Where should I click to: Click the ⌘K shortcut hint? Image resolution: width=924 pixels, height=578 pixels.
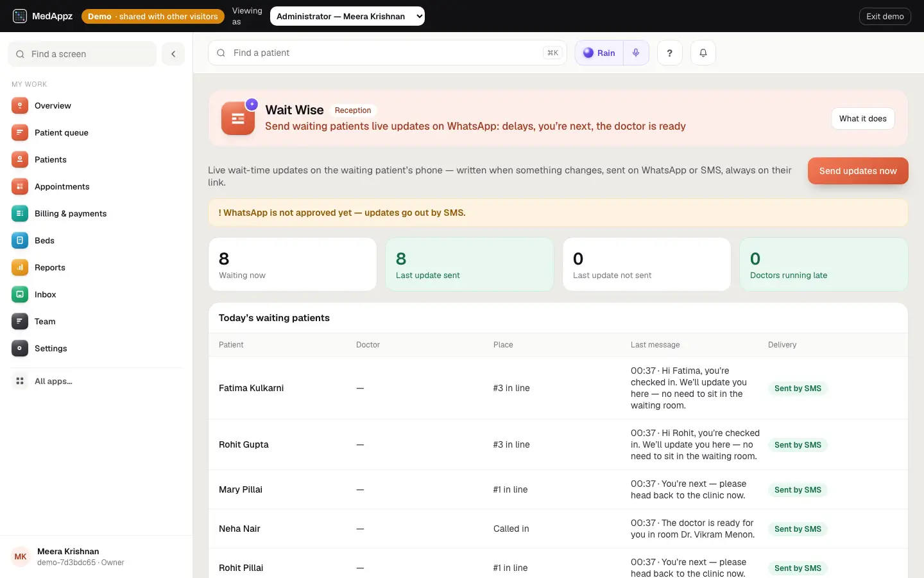(552, 53)
